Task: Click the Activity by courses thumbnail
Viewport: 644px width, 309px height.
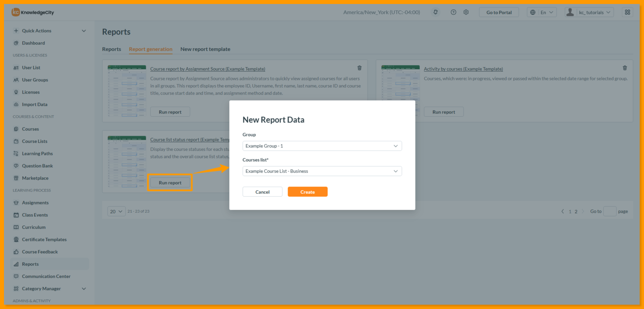Action: point(401,91)
